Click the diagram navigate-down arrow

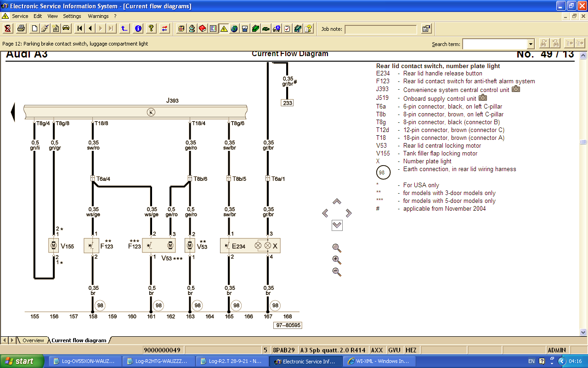pos(337,225)
